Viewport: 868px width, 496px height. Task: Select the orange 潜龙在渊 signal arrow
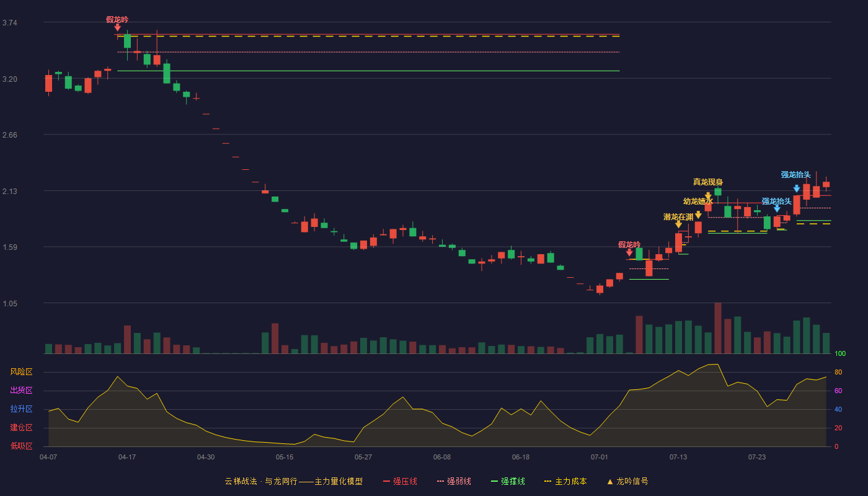(x=678, y=224)
